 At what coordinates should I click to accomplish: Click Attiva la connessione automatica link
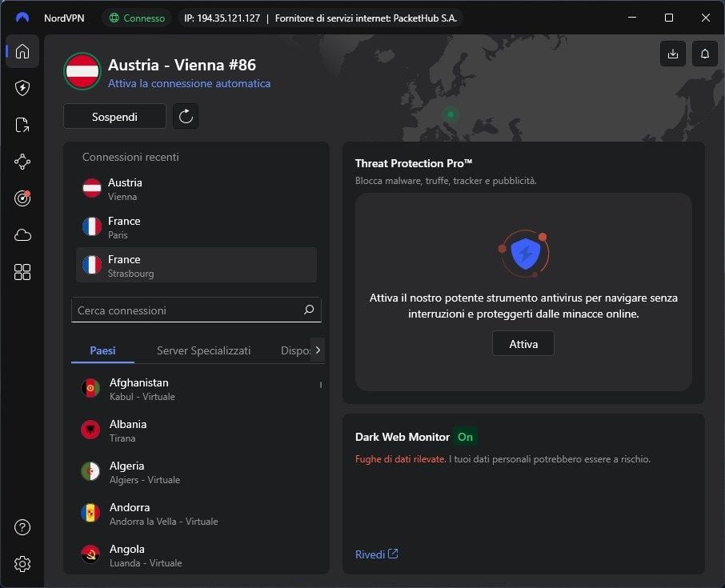(189, 83)
